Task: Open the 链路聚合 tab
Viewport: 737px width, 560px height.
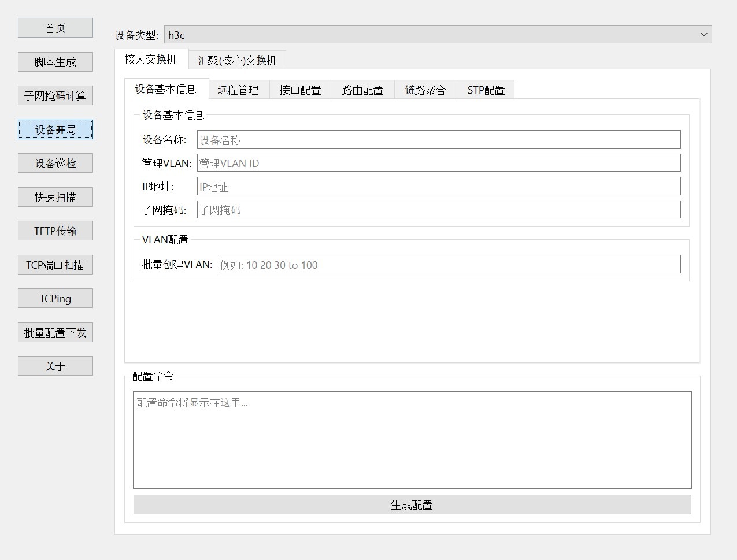Action: point(425,90)
